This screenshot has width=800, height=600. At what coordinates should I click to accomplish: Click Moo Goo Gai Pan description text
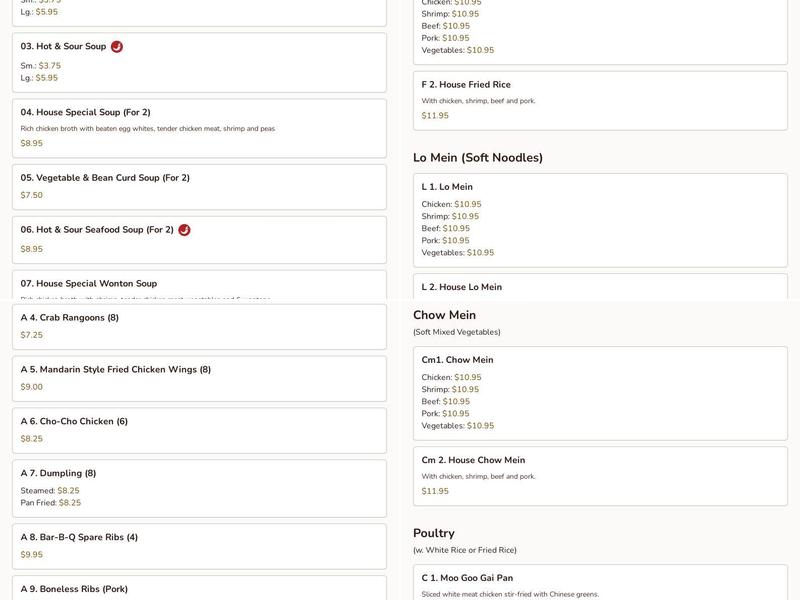click(510, 594)
